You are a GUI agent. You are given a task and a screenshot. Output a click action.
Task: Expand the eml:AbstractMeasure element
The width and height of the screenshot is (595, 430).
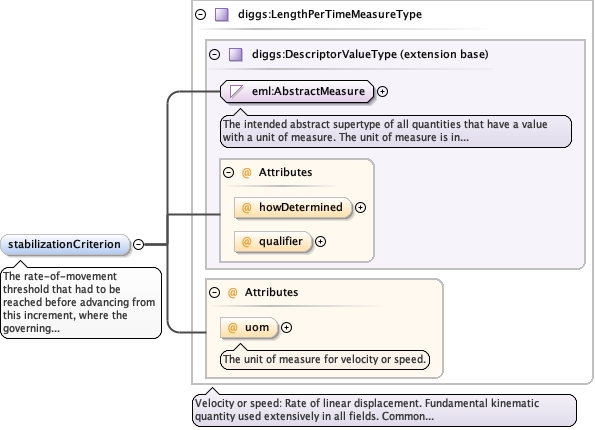pos(382,91)
